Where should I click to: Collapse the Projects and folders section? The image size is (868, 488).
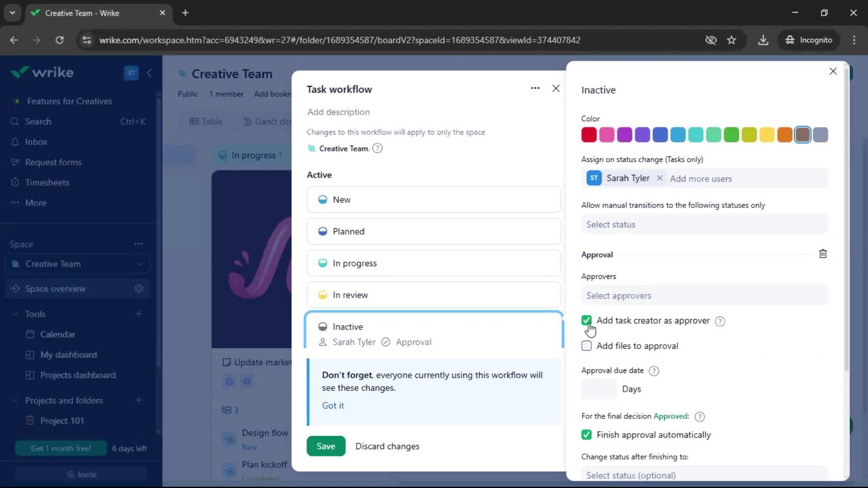[x=15, y=400]
